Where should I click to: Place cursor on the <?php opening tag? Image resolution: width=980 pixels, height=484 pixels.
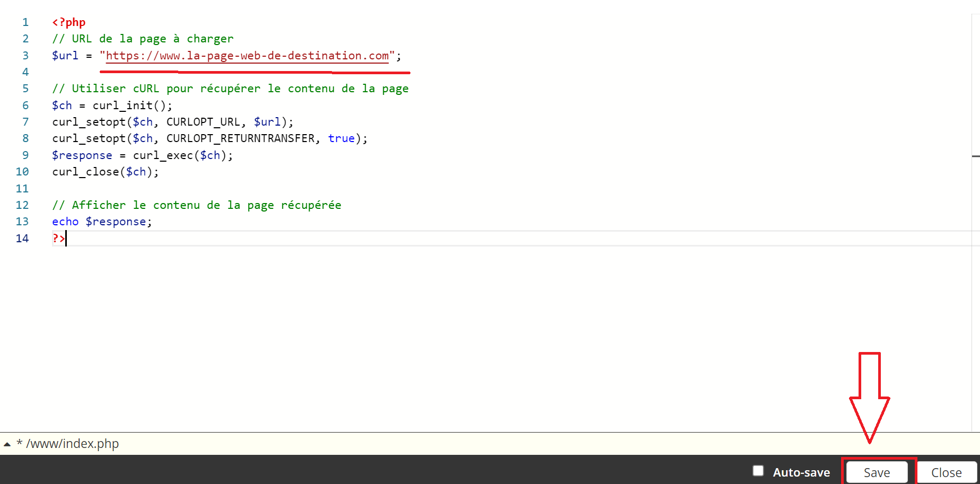click(69, 22)
